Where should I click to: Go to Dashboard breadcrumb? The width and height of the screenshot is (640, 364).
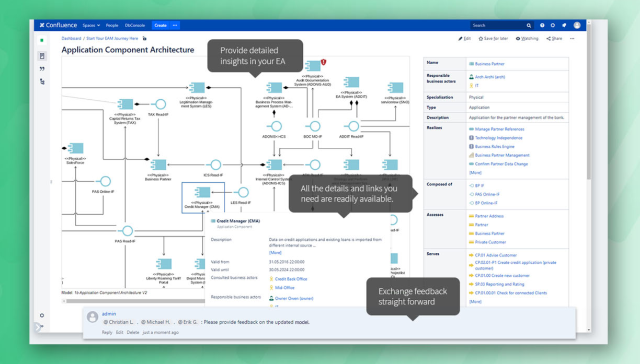point(71,39)
